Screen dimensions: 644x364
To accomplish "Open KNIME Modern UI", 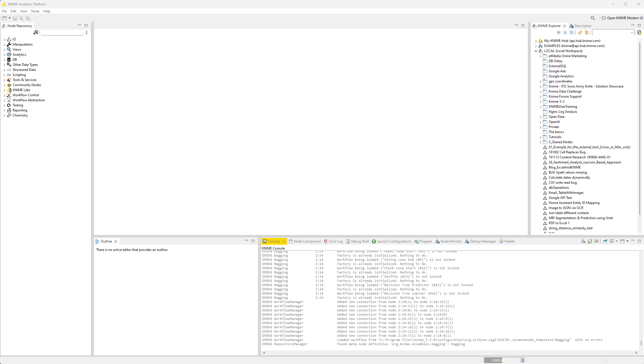I will tap(622, 18).
